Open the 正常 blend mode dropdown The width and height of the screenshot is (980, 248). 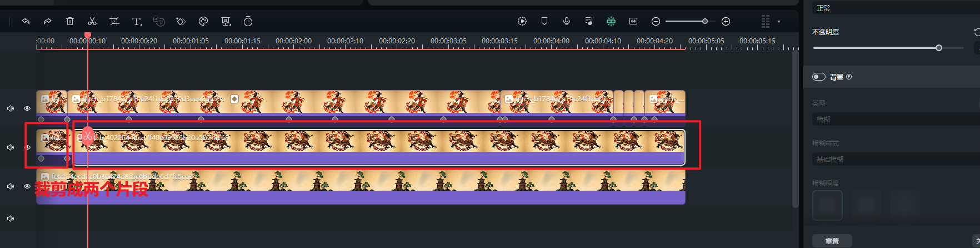click(x=896, y=8)
